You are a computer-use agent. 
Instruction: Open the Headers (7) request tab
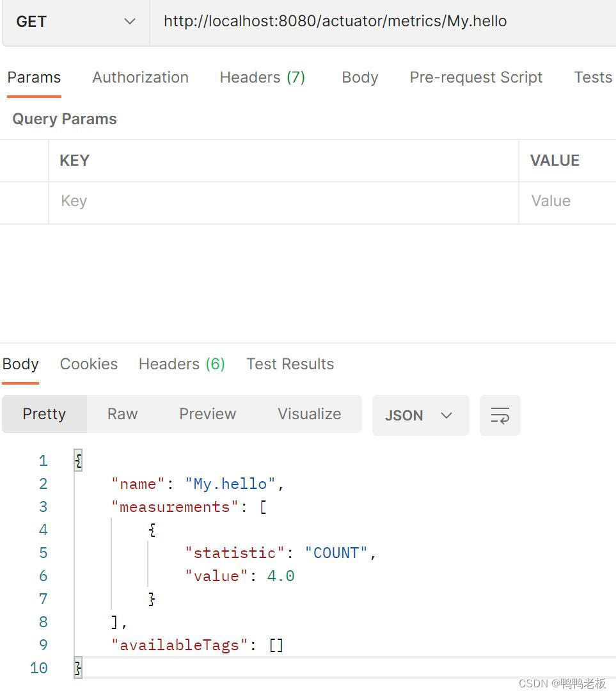tap(262, 77)
